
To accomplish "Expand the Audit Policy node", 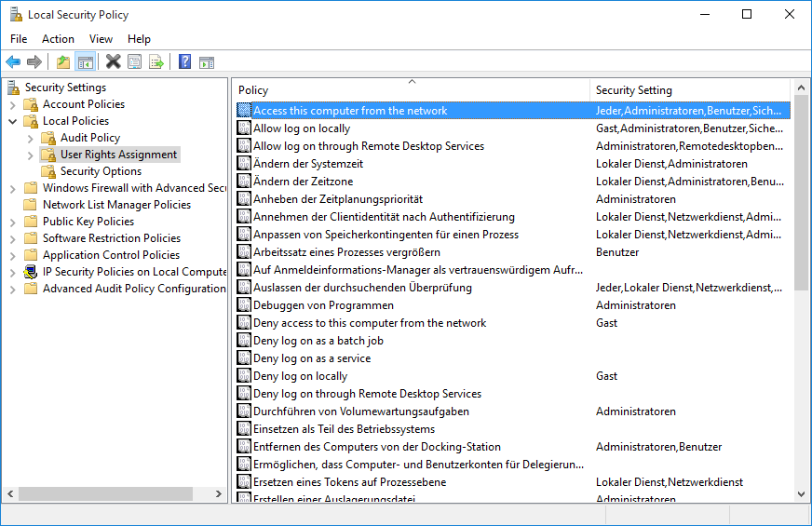I will point(31,138).
